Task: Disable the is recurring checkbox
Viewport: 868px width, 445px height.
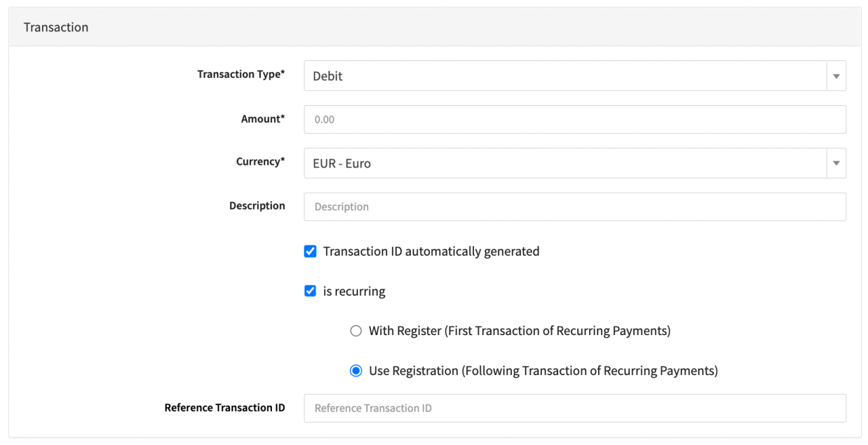Action: pos(311,291)
